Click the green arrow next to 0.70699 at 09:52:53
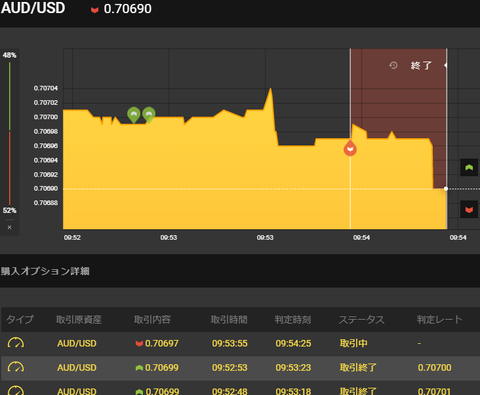Image resolution: width=480 pixels, height=395 pixels. 139,368
